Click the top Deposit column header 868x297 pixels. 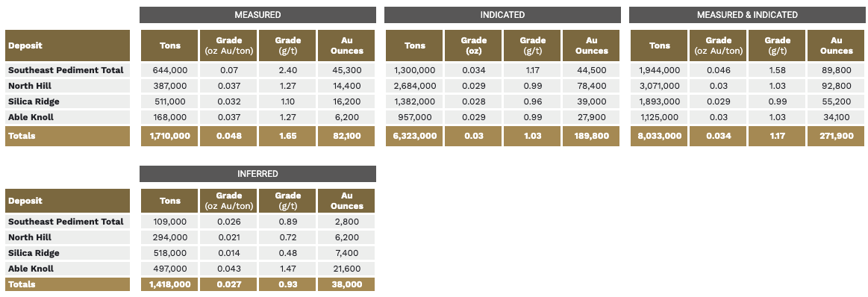67,46
